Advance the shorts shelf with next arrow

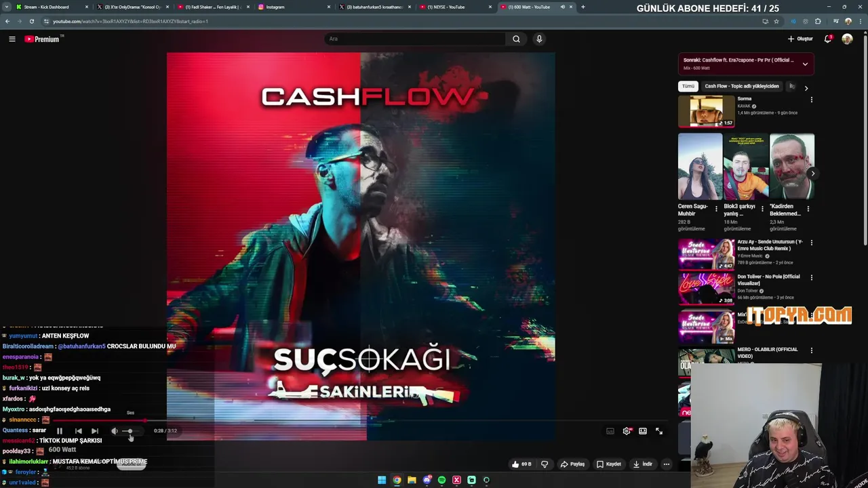pos(812,174)
